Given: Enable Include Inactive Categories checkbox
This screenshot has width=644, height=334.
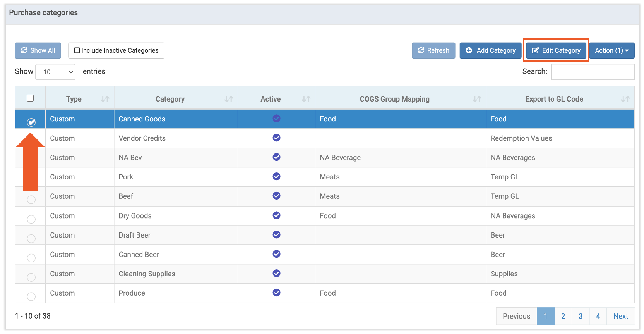Looking at the screenshot, I should pos(77,50).
